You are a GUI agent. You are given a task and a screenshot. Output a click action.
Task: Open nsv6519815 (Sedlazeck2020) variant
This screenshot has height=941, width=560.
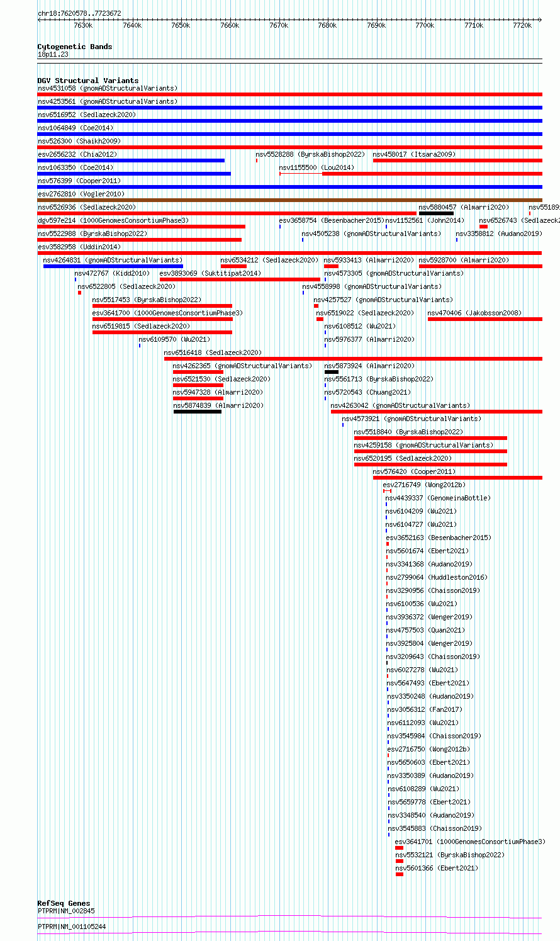point(141,326)
